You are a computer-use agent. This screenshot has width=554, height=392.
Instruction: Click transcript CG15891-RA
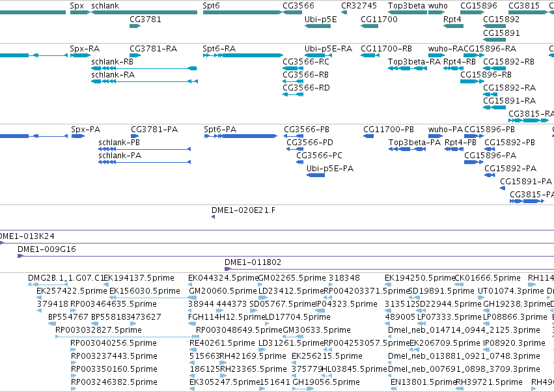(x=509, y=101)
